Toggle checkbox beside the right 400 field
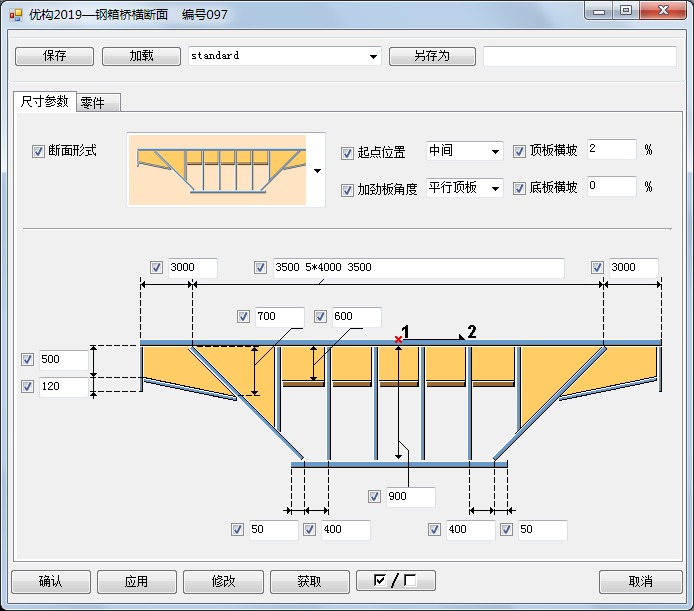694x611 pixels. tap(435, 530)
